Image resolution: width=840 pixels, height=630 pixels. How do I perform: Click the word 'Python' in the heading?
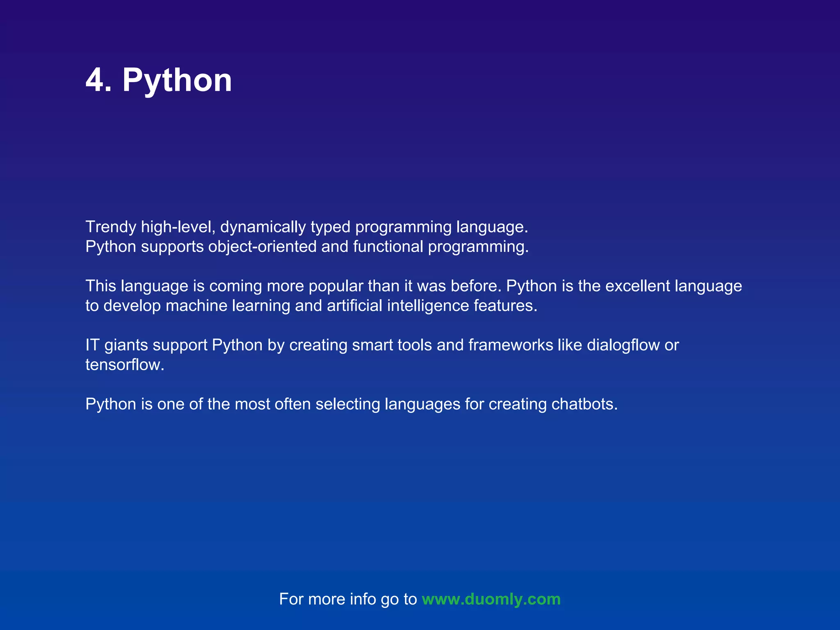pyautogui.click(x=177, y=80)
